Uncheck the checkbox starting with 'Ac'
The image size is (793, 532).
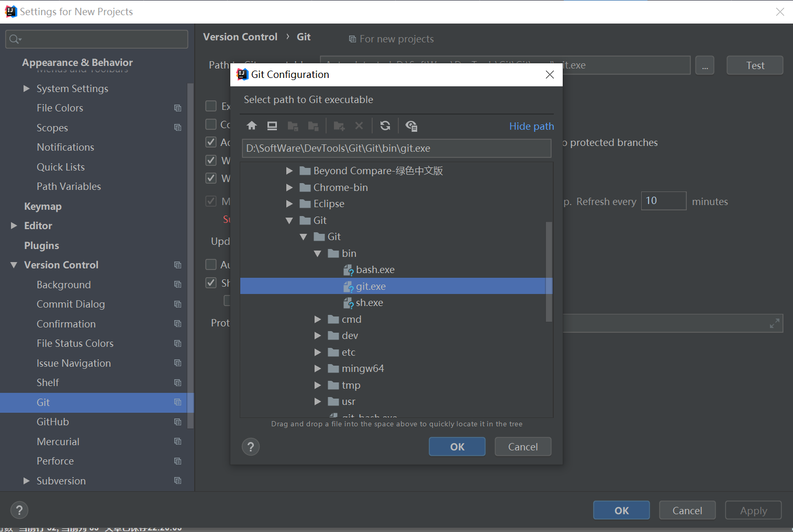[211, 142]
